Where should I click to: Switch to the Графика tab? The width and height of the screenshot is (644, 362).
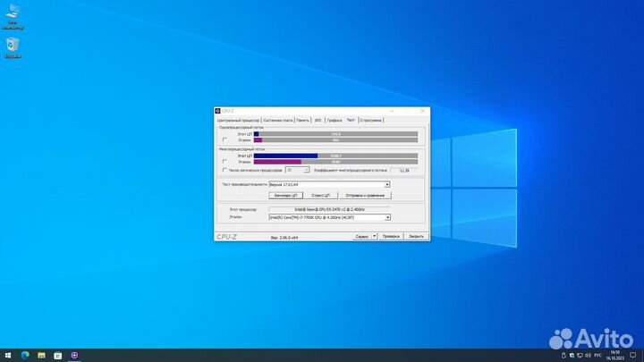pos(335,121)
